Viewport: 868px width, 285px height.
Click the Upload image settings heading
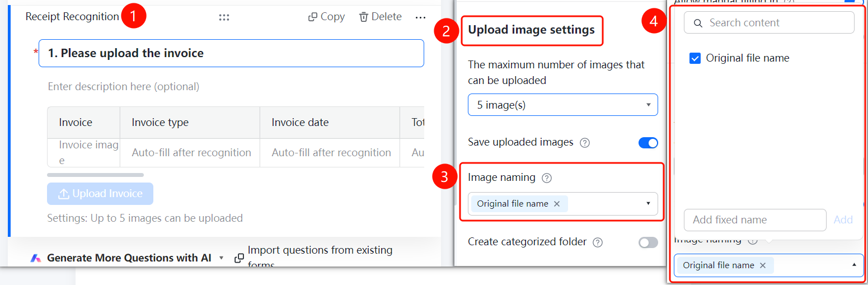pos(532,30)
